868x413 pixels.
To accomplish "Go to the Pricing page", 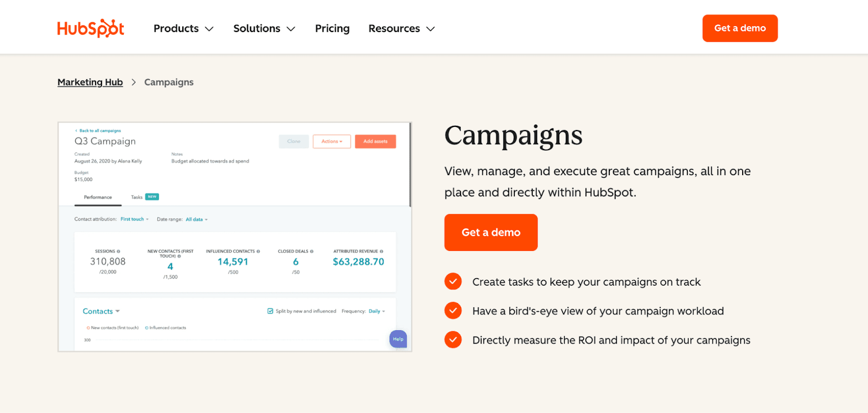I will point(332,28).
